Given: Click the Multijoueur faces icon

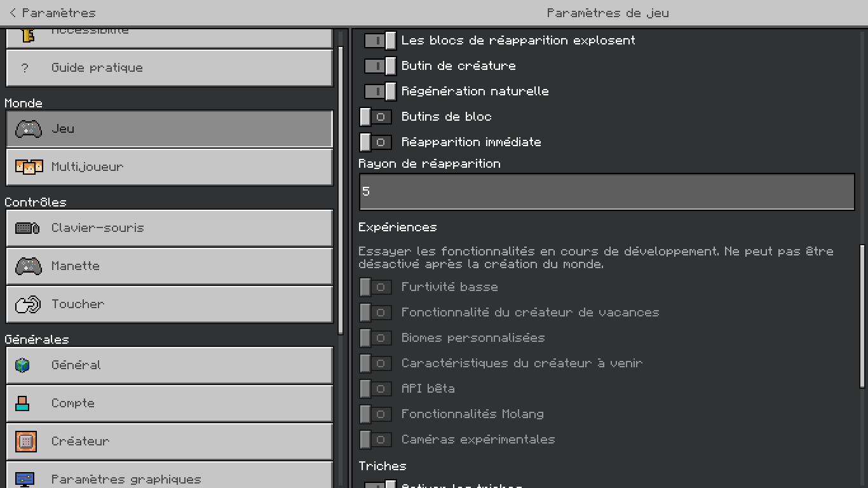Looking at the screenshot, I should 29,167.
